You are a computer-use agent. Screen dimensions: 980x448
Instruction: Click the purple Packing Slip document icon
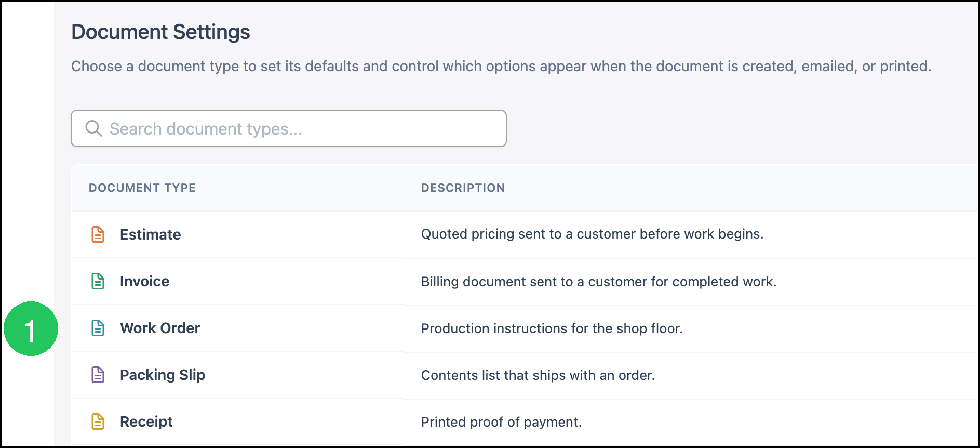point(98,375)
